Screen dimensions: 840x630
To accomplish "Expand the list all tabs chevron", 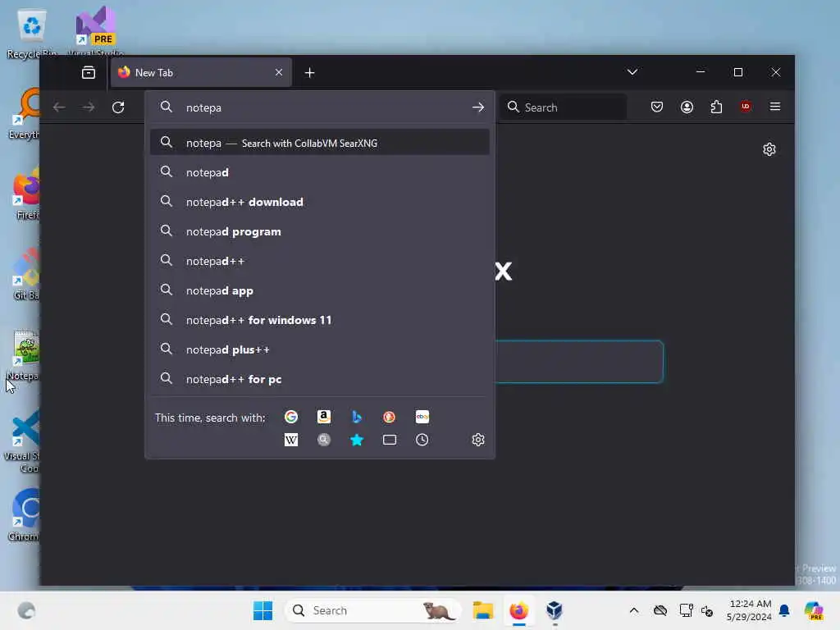I will [632, 72].
